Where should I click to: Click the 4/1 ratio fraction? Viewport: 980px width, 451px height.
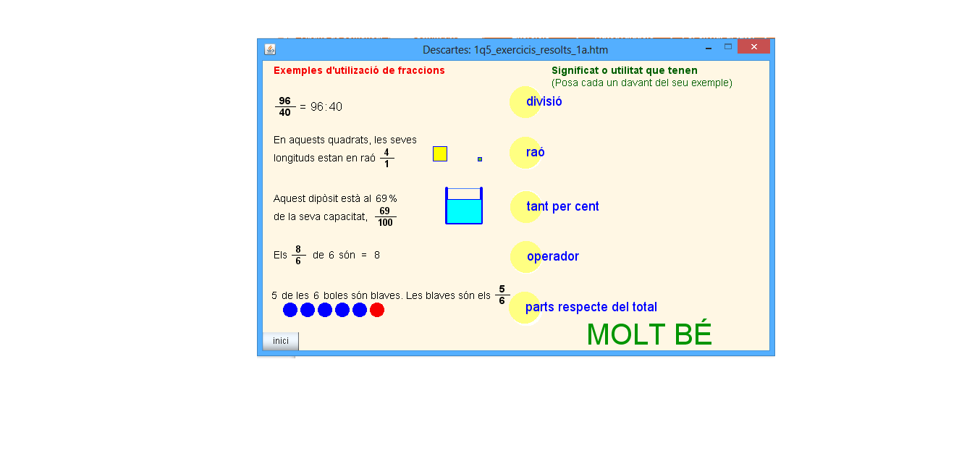coord(386,158)
